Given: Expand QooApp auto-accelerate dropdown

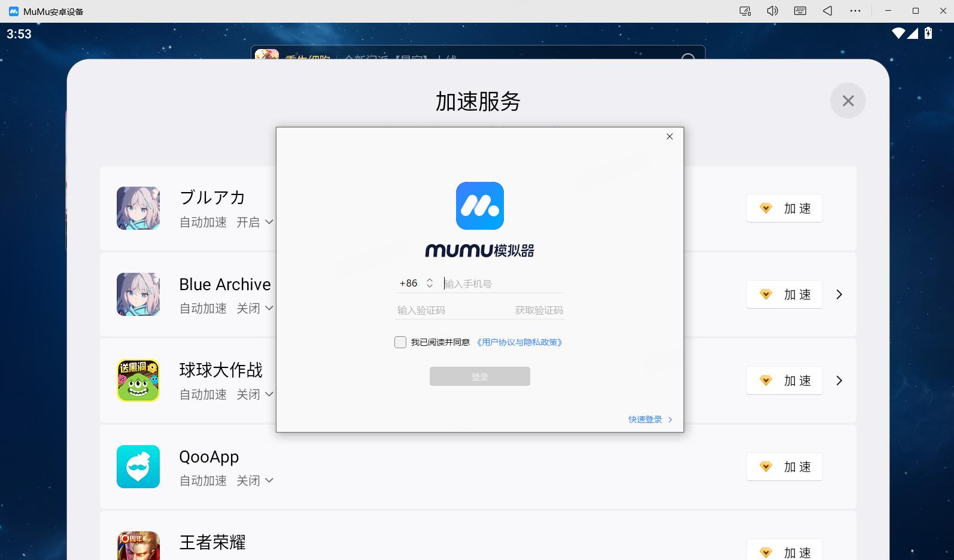Looking at the screenshot, I should (x=255, y=480).
